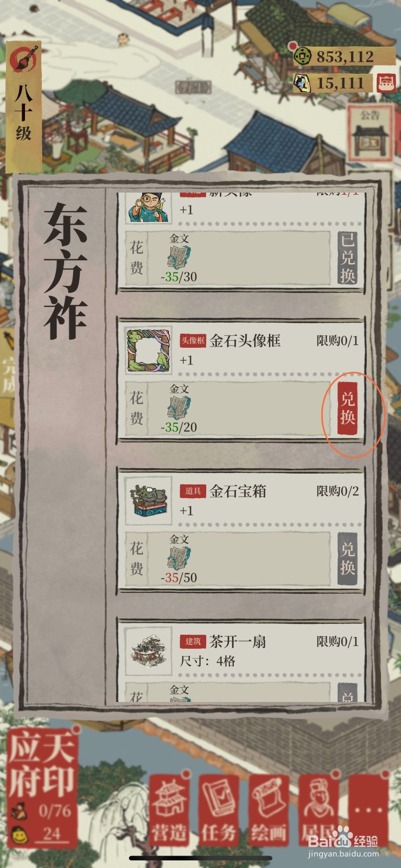The height and width of the screenshot is (868, 401).
Task: Select the 金石头像框 avatar frame thumbnail
Action: (149, 350)
